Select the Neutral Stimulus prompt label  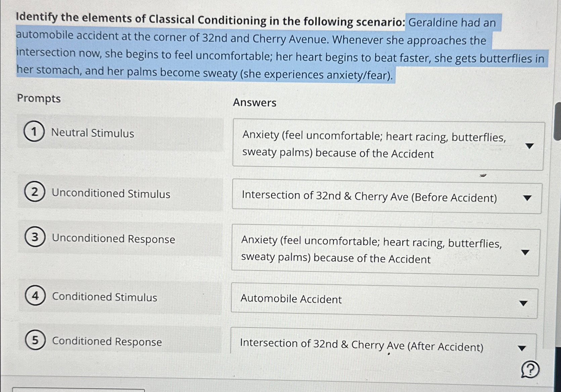pyautogui.click(x=93, y=133)
